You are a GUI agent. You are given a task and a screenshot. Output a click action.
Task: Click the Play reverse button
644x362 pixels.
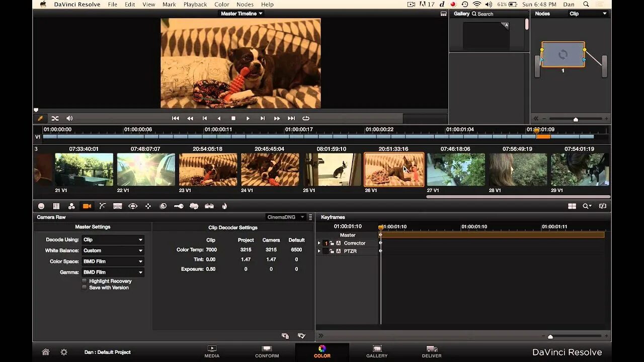click(x=219, y=118)
